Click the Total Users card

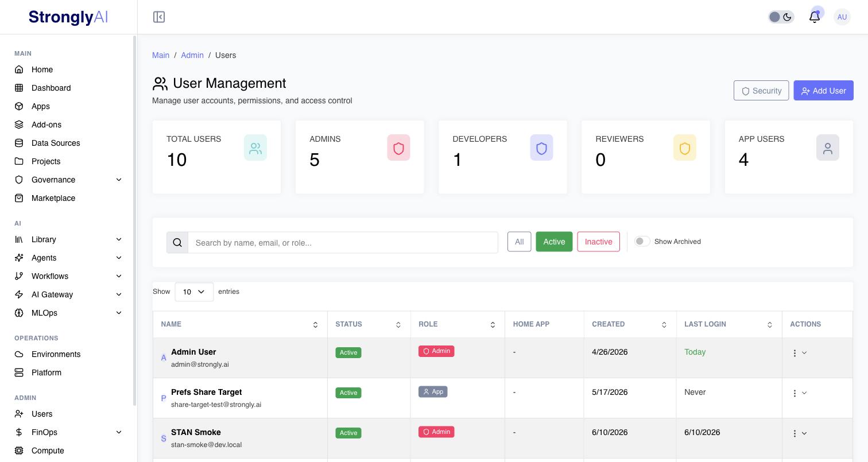coord(216,157)
